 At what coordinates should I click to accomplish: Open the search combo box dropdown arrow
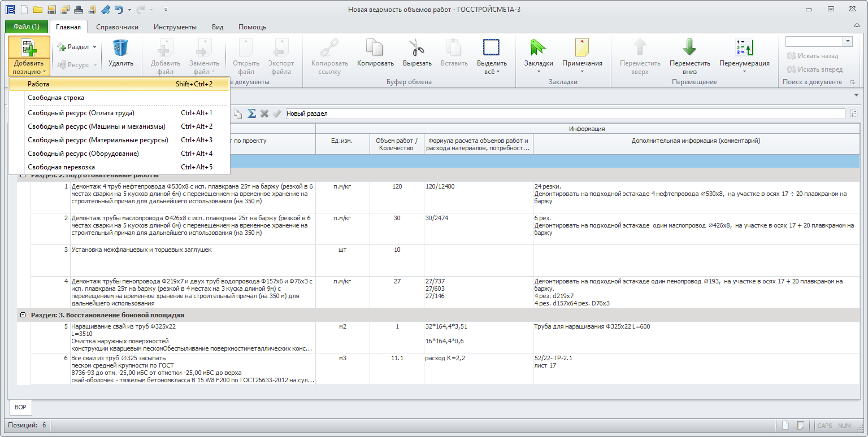(847, 41)
